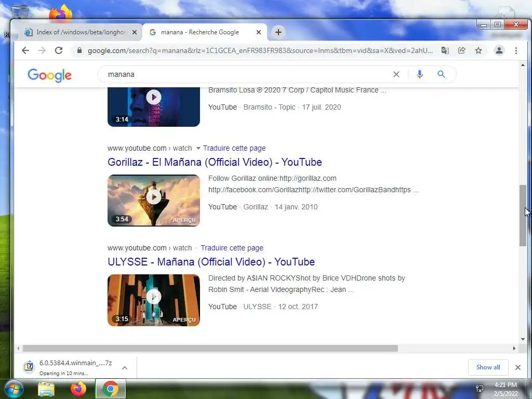Open a new tab with plus button
Viewport: 532px width, 399px height.
click(x=278, y=32)
